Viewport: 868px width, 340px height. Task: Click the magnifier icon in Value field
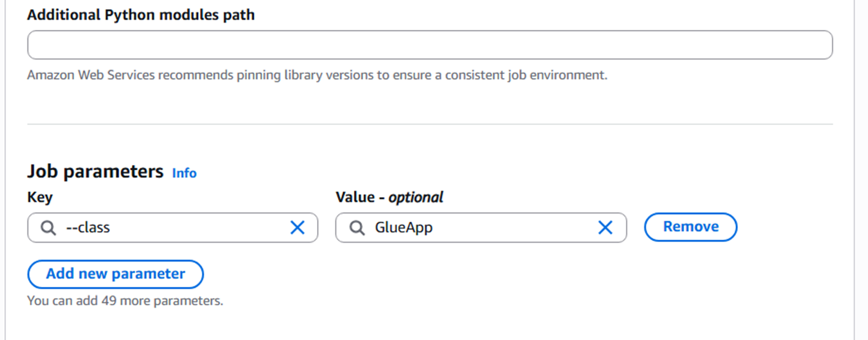(357, 228)
